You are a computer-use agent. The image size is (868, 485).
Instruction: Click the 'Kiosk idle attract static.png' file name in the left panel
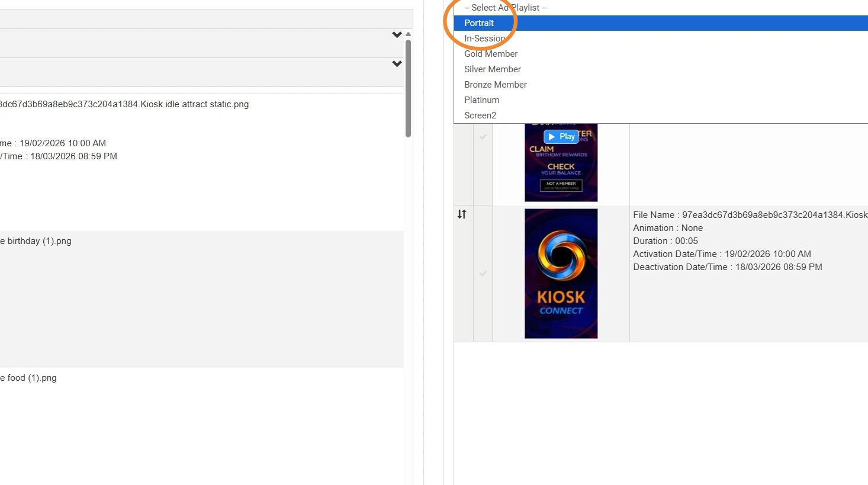124,104
